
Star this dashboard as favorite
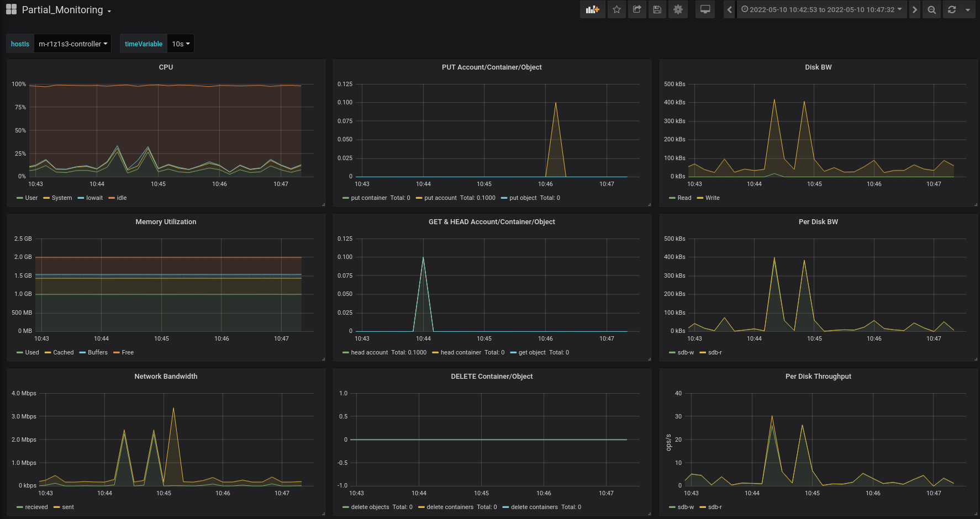pyautogui.click(x=617, y=10)
